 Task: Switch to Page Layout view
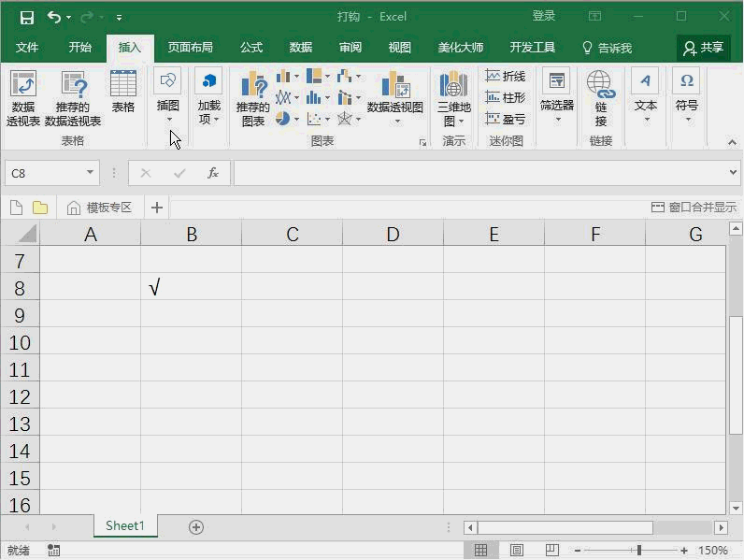click(516, 551)
